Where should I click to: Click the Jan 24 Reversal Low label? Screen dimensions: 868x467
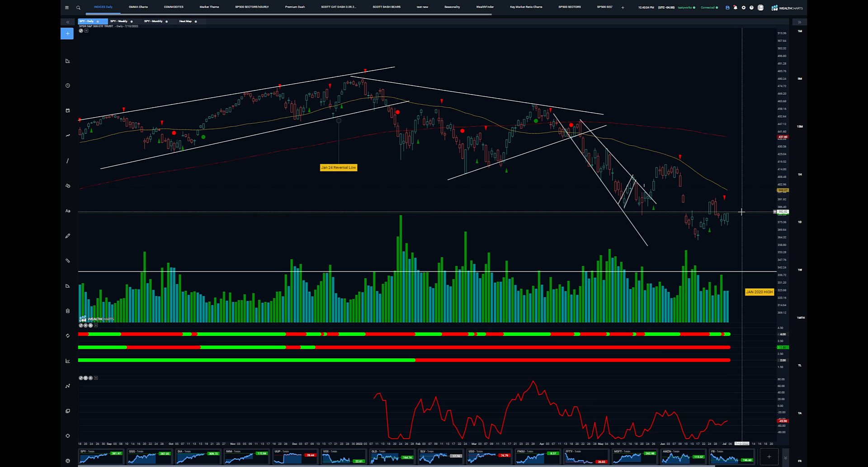[339, 167]
